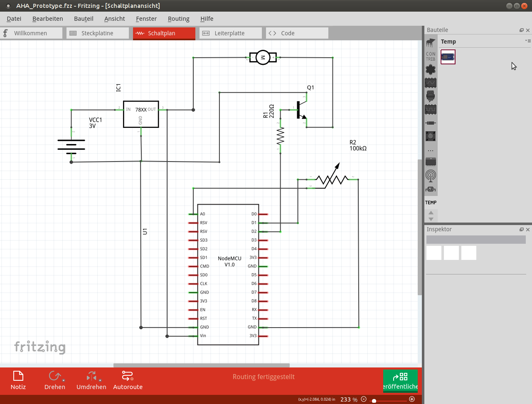This screenshot has height=404, width=532.
Task: Click the Umdrehen flip icon
Action: point(91,376)
